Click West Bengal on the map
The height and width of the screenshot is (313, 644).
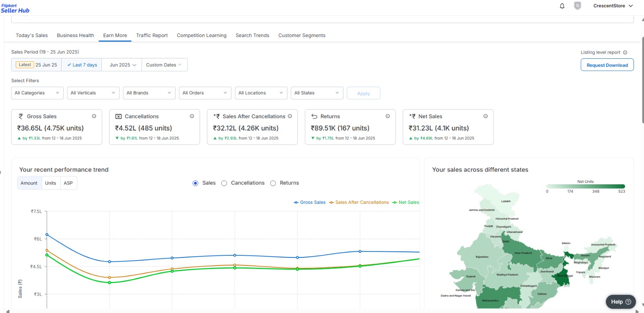click(563, 277)
